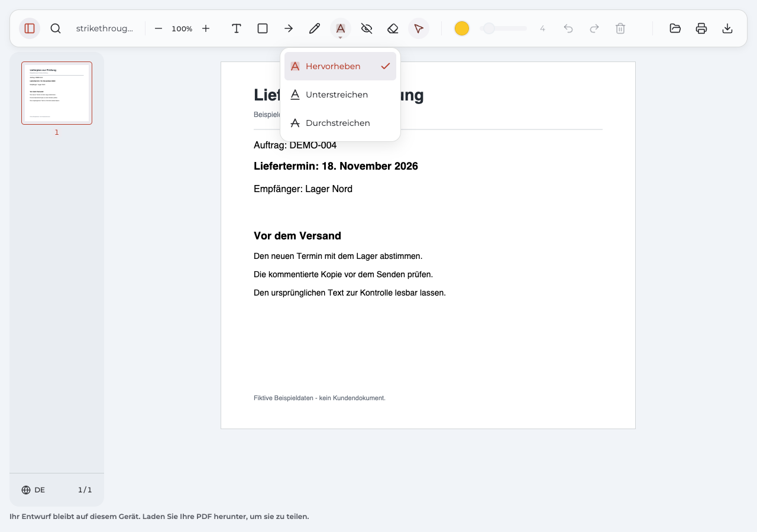Click the sentence about ursprünglichen Text
The width and height of the screenshot is (757, 532).
click(350, 293)
